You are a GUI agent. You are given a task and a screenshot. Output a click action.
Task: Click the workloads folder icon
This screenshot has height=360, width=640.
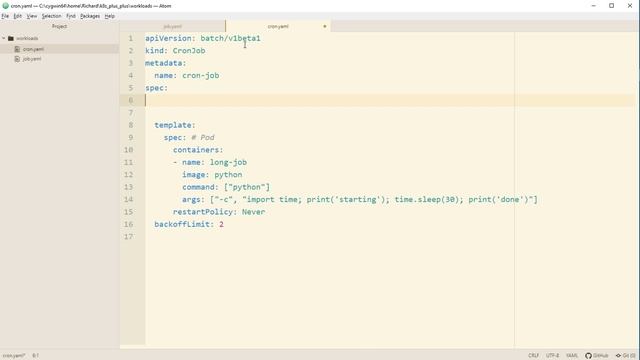coord(11,38)
